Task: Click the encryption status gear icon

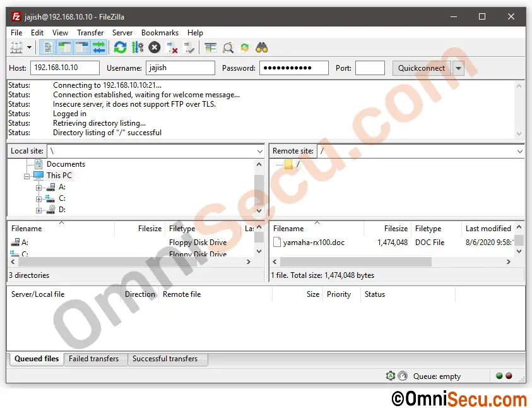Action: point(391,376)
